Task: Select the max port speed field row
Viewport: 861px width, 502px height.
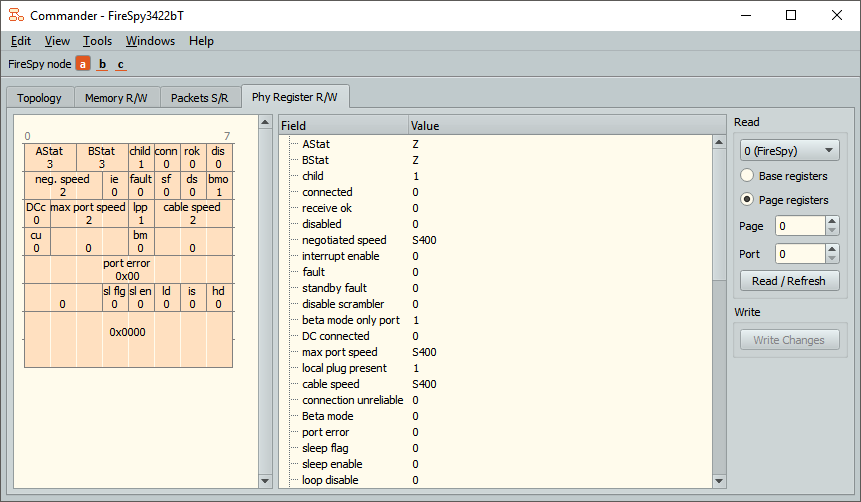Action: [x=496, y=352]
